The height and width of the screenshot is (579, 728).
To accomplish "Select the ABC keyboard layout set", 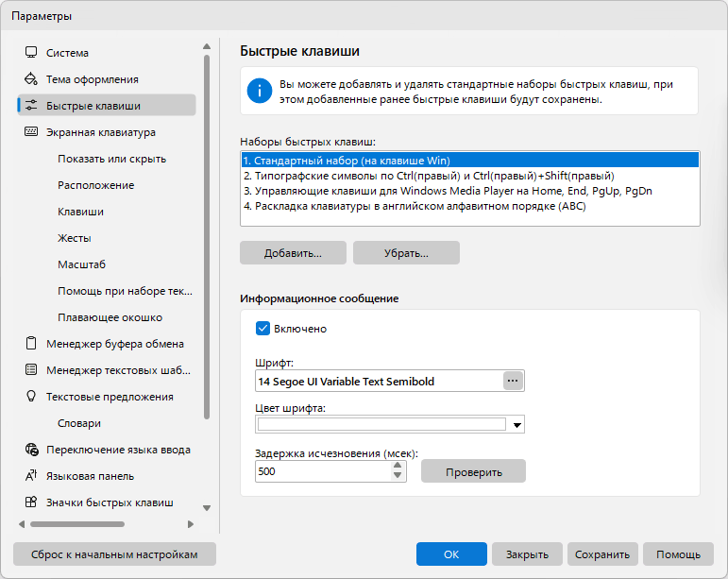I will point(470,206).
